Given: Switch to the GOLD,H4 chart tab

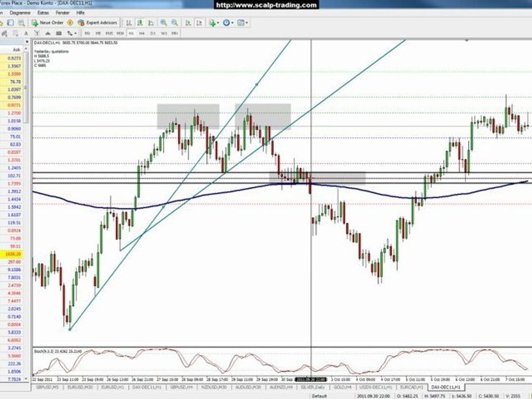Looking at the screenshot, I should tap(342, 387).
